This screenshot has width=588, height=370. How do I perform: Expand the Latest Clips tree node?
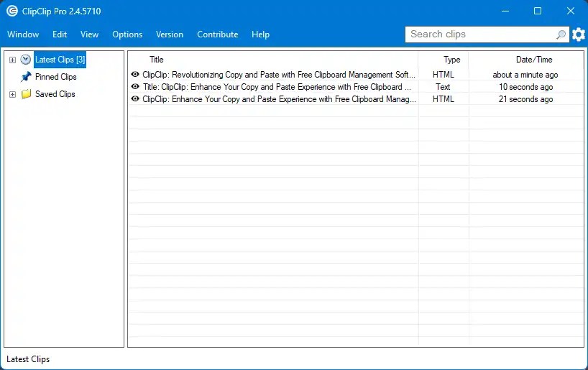pyautogui.click(x=12, y=60)
